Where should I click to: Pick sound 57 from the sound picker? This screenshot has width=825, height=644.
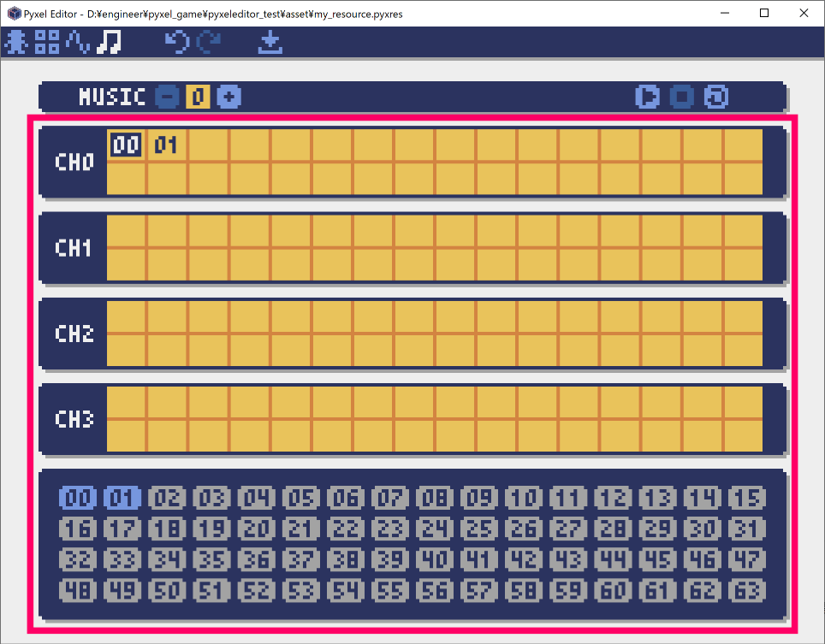[x=480, y=591]
